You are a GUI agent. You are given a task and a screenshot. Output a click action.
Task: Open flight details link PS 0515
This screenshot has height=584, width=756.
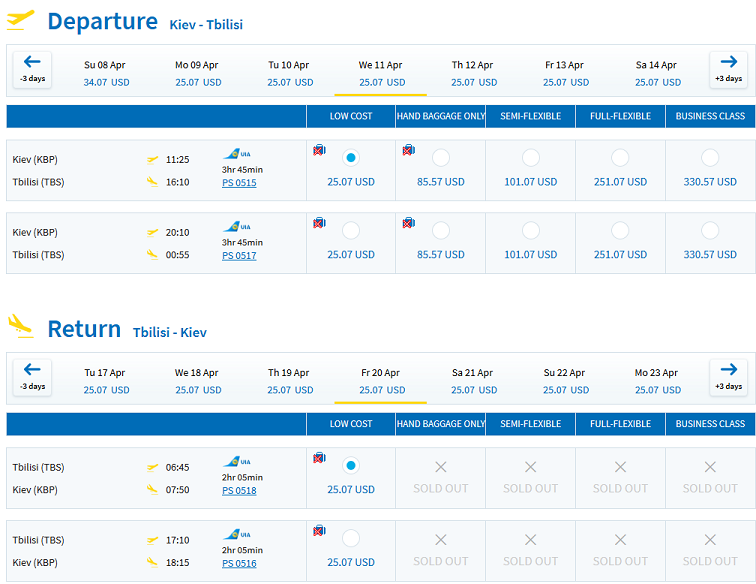click(239, 183)
